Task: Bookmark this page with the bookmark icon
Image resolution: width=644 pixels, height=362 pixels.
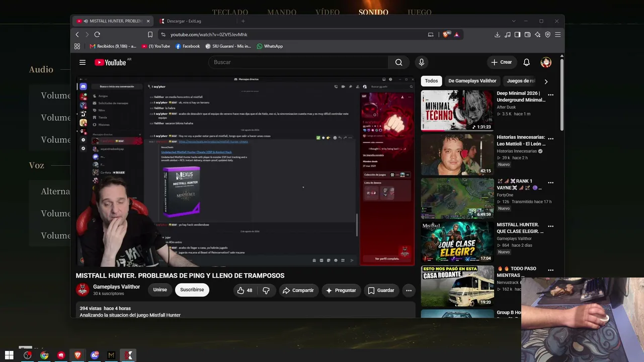Action: point(150,35)
